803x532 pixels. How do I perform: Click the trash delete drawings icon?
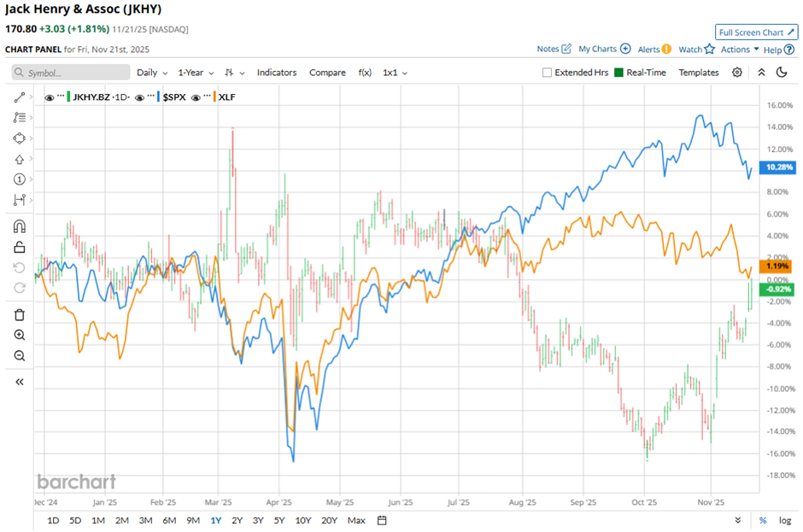20,315
